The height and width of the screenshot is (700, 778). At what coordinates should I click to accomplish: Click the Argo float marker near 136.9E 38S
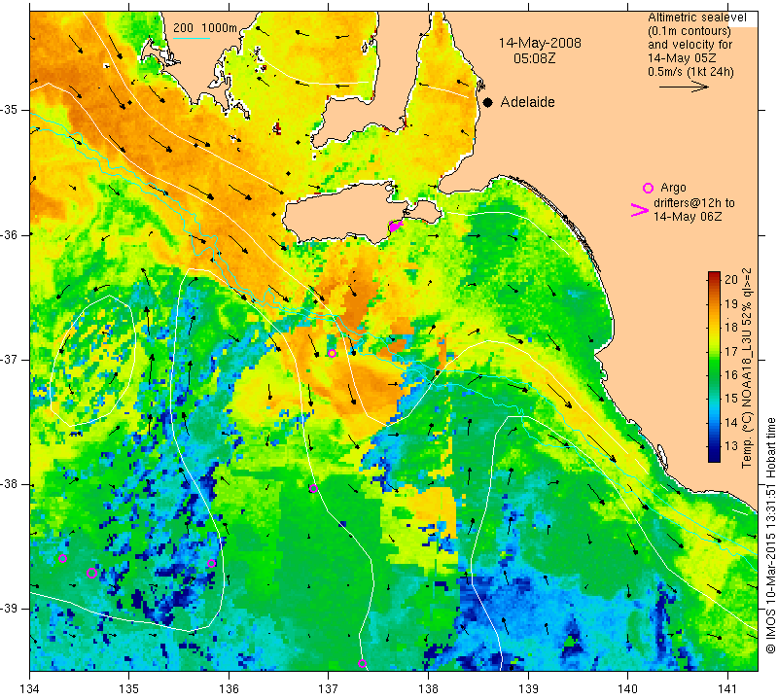coord(313,489)
